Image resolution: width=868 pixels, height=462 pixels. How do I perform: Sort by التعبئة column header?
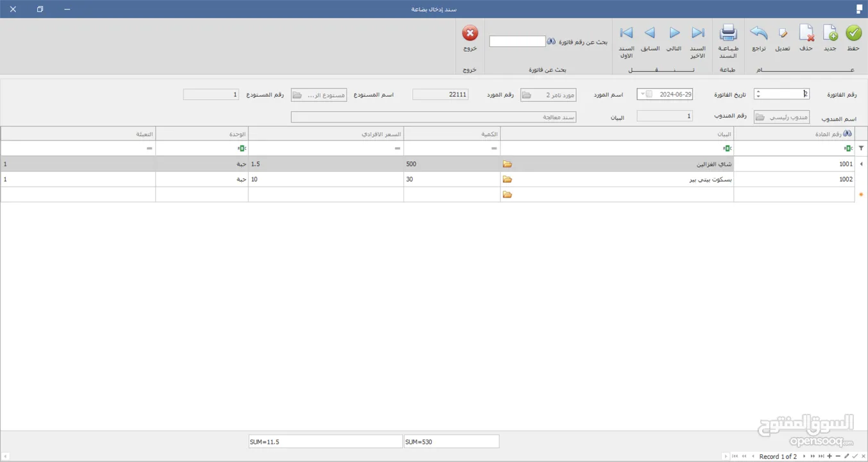point(78,133)
